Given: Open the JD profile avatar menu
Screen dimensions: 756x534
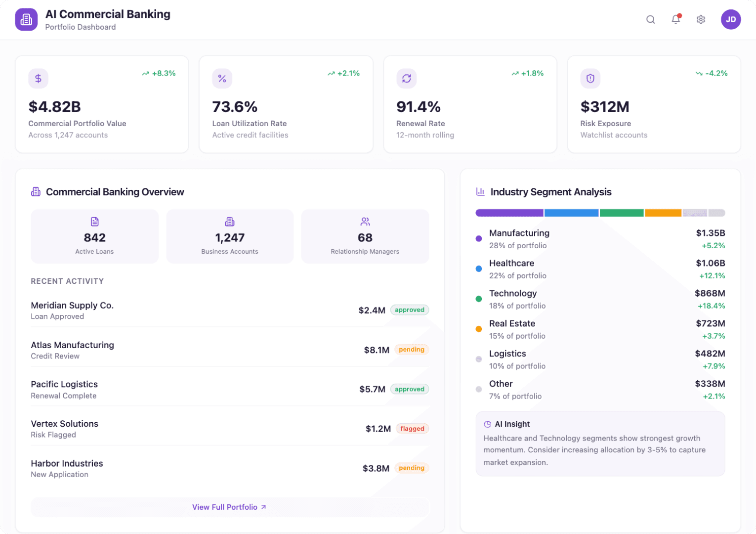Looking at the screenshot, I should pyautogui.click(x=731, y=19).
